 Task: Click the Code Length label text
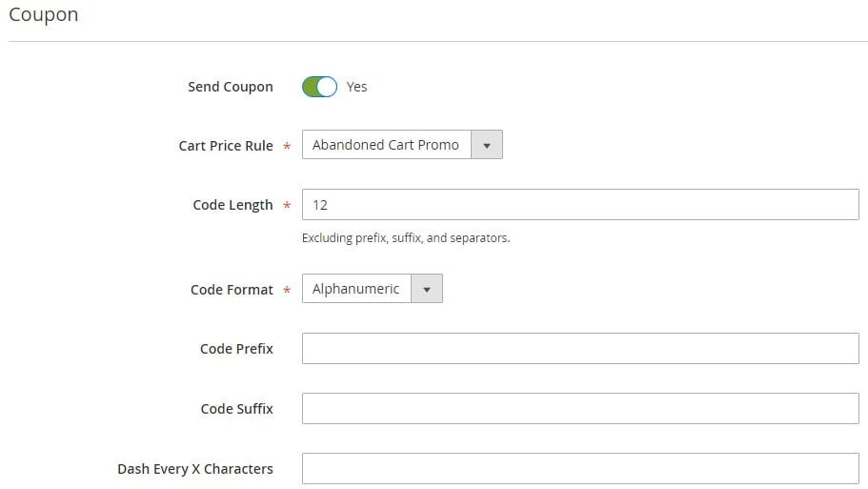pyautogui.click(x=232, y=205)
